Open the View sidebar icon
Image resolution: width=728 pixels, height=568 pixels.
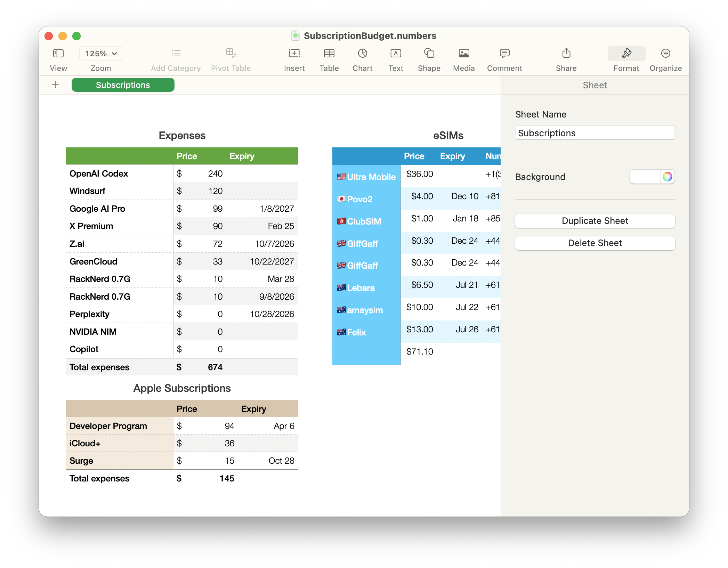click(58, 54)
